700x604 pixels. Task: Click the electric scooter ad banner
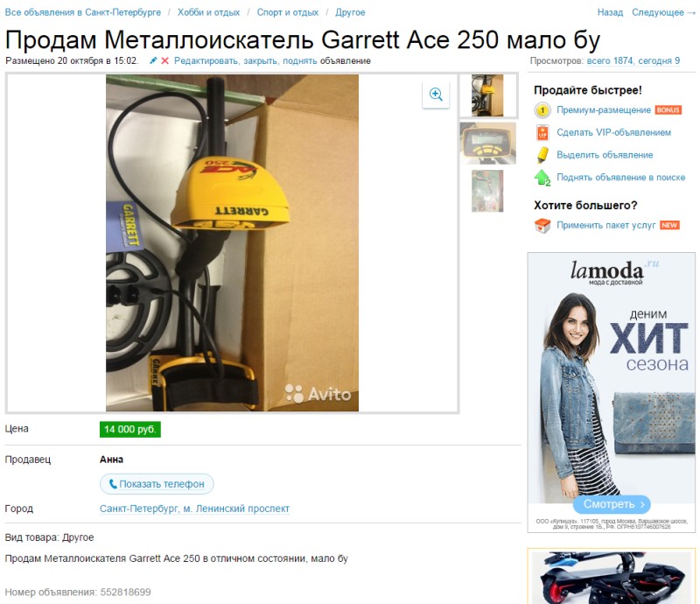[611, 576]
